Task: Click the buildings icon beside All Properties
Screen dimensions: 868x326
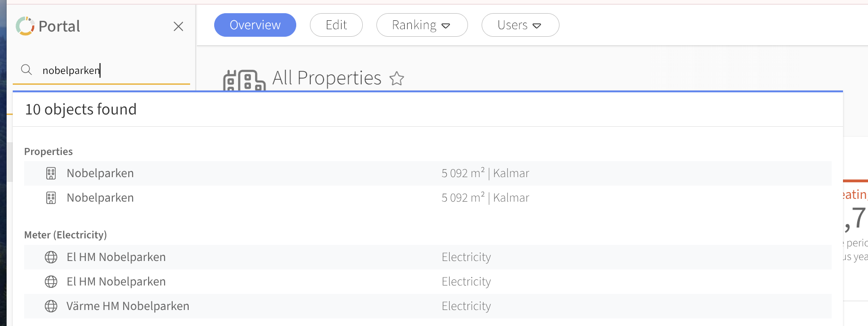Action: point(244,81)
